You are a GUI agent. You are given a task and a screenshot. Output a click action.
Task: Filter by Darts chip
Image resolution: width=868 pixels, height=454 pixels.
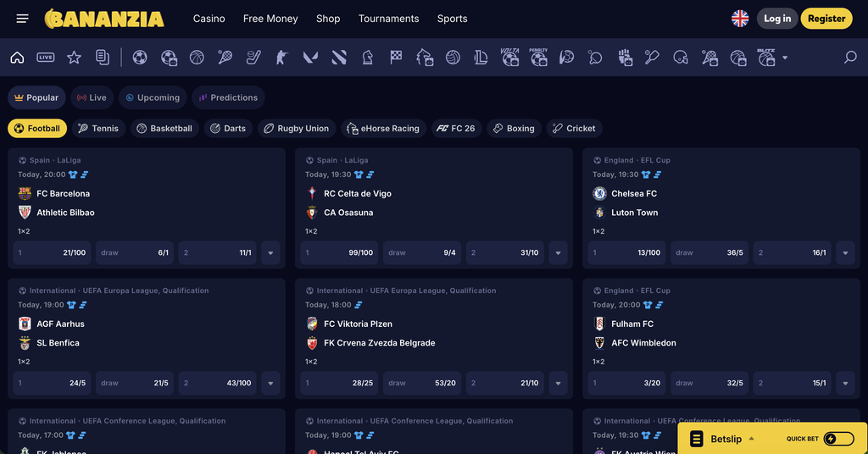click(228, 128)
